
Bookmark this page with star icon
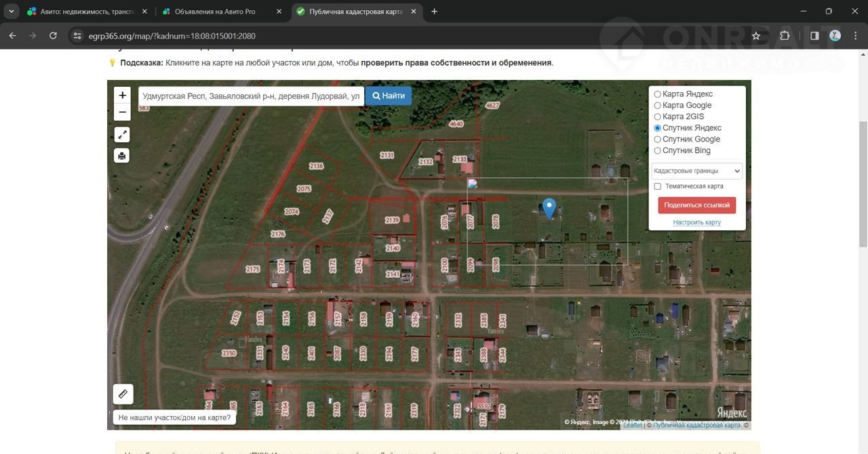pyautogui.click(x=755, y=36)
